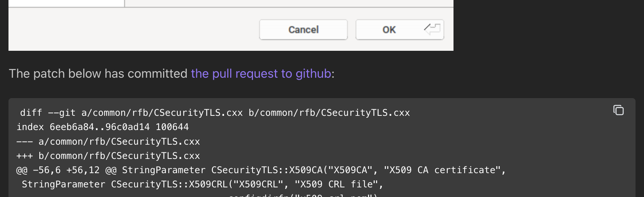Click the "X509 CRL file" string

[x=336, y=184]
